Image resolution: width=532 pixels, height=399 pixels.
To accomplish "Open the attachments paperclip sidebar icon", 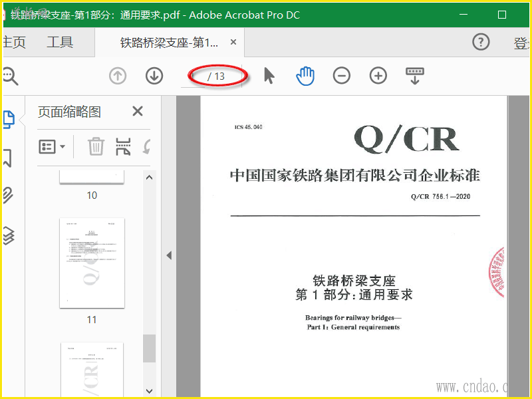I will point(8,195).
